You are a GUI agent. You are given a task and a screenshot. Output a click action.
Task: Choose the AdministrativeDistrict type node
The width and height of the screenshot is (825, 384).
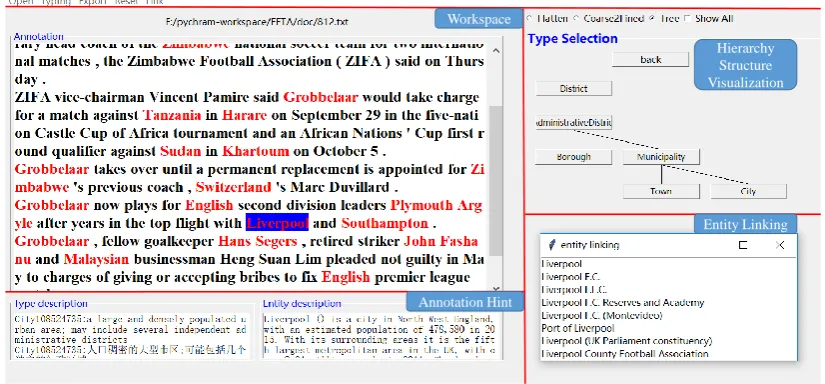574,123
